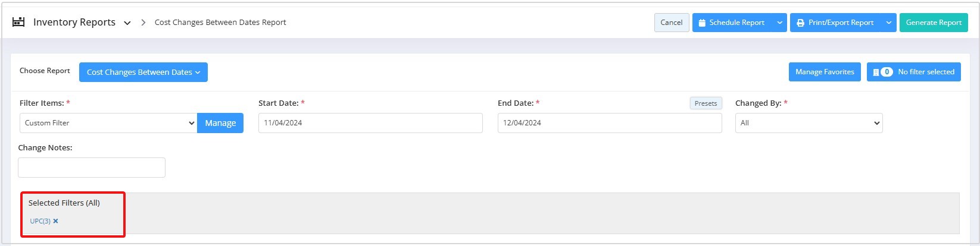The image size is (980, 246).
Task: Open the Filter Items select box
Action: pos(108,123)
